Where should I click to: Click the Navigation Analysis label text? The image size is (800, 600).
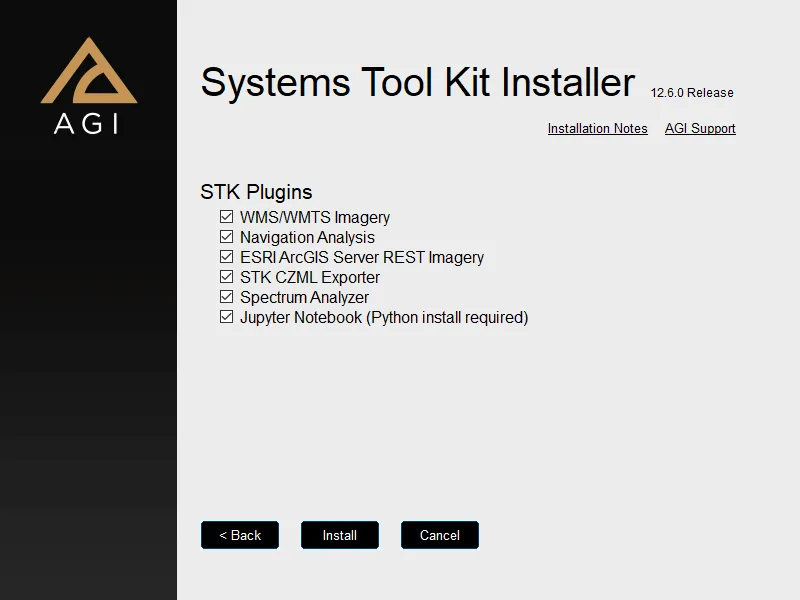click(307, 237)
